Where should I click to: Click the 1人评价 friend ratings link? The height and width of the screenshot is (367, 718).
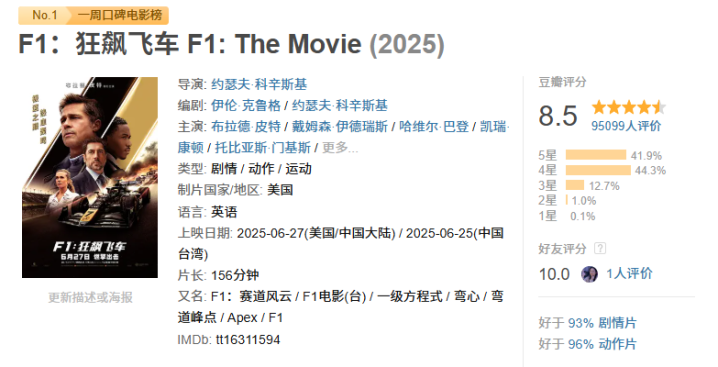coord(629,274)
